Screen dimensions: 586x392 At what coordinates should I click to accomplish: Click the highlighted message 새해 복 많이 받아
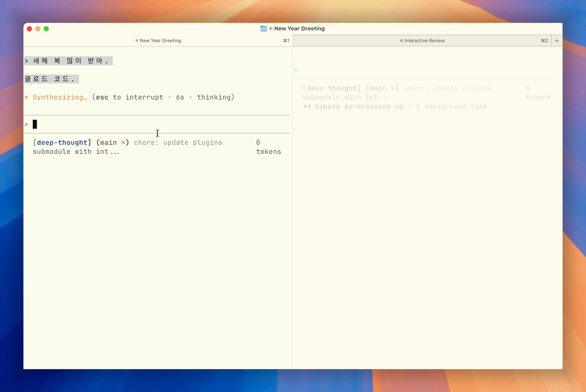pos(69,61)
